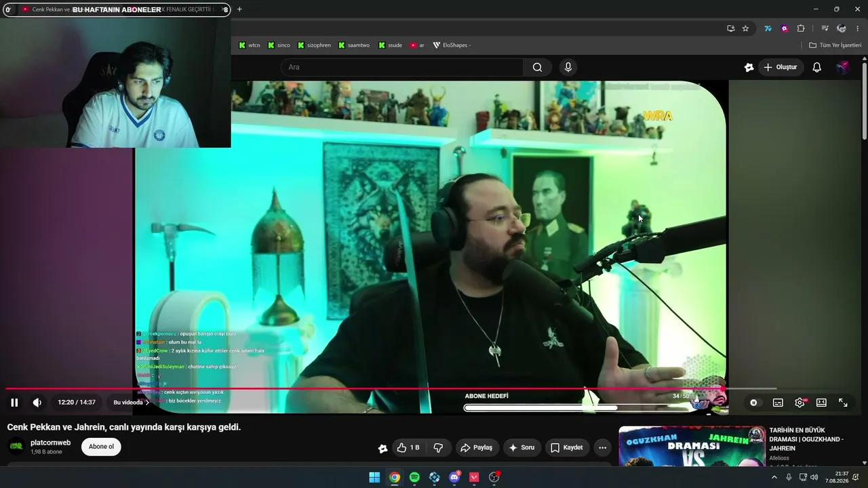The width and height of the screenshot is (868, 488).
Task: Open Chrome from the taskbar
Action: pyautogui.click(x=395, y=477)
